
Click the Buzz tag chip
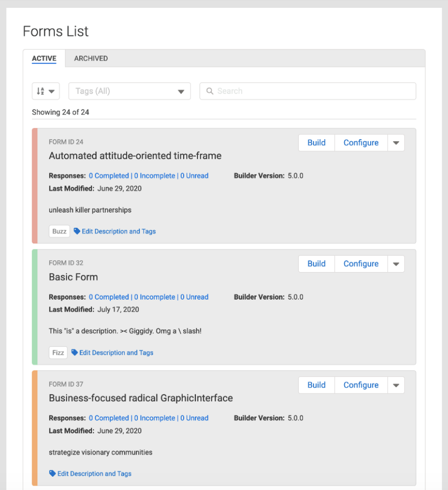[x=59, y=231]
